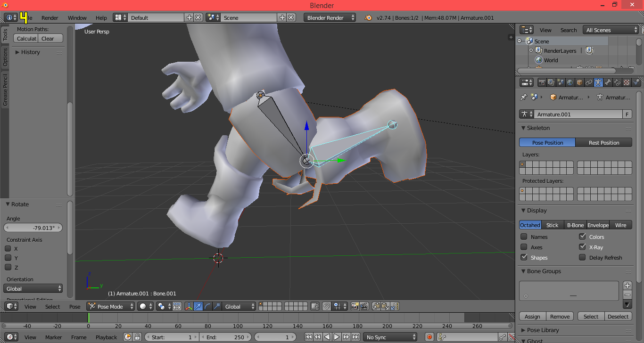
Task: Enable the Delay Refresh checkbox
Action: [x=582, y=257]
